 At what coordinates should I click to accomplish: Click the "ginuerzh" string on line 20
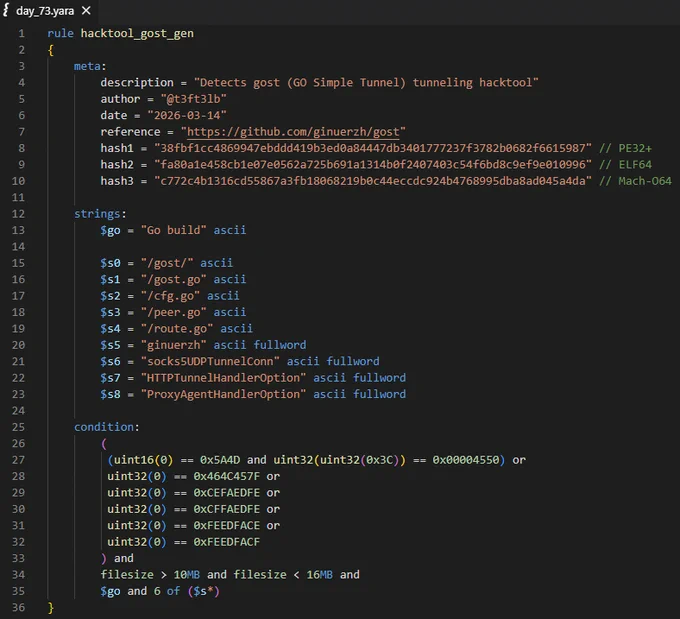click(173, 345)
